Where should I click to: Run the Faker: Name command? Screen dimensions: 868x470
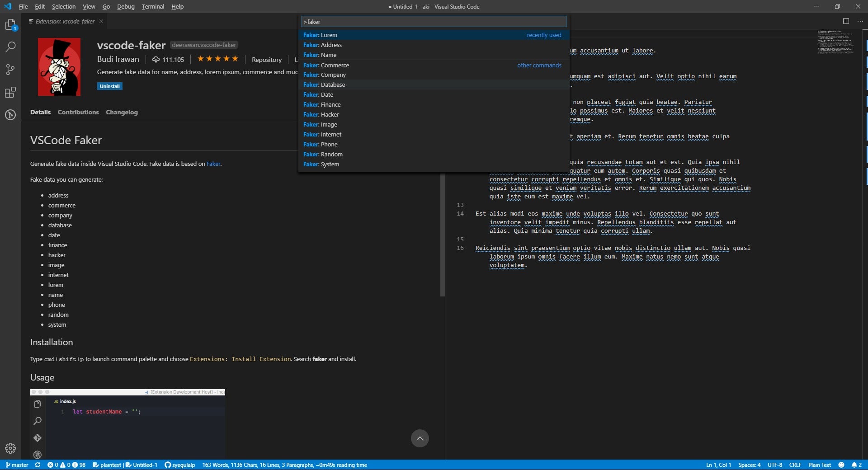[434, 55]
